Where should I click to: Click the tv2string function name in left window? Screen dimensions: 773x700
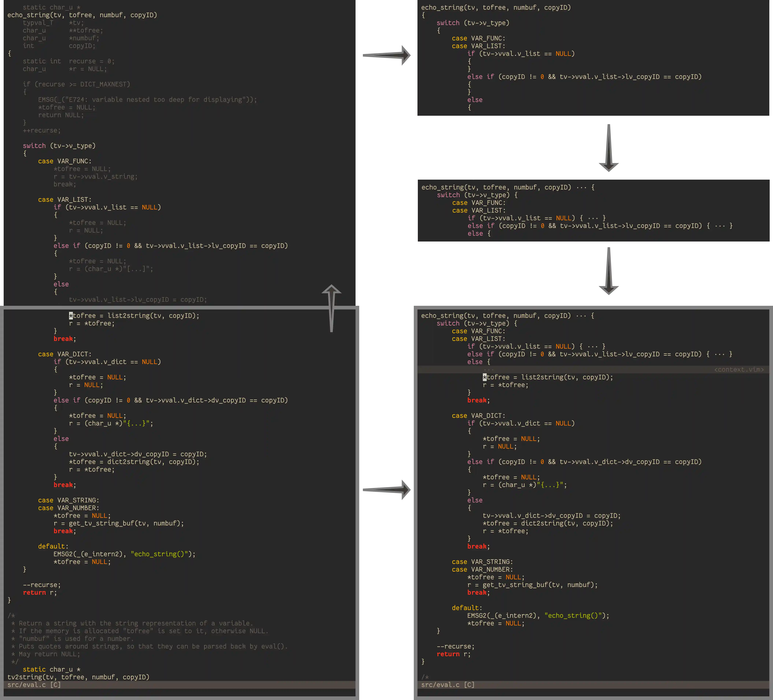point(24,677)
